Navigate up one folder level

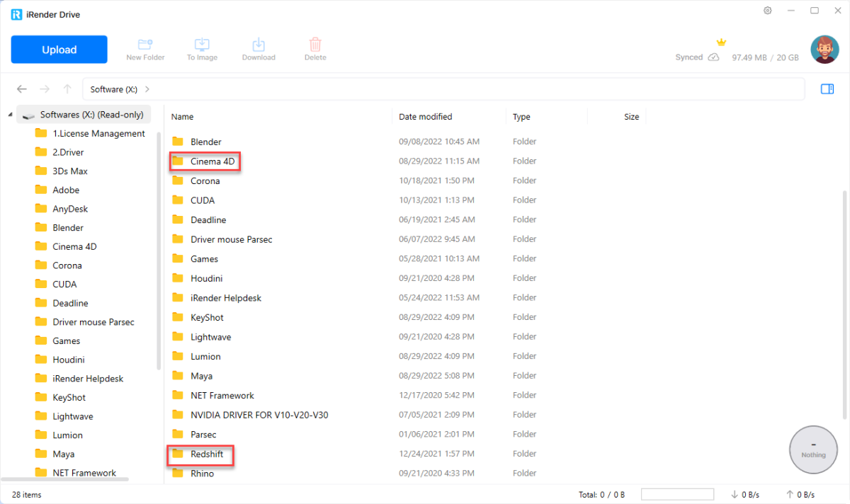[x=67, y=89]
